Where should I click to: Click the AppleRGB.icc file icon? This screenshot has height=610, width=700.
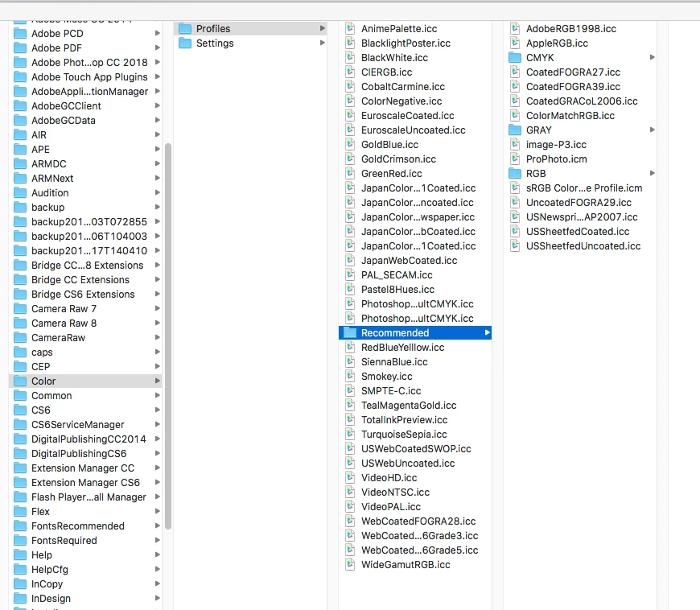pyautogui.click(x=515, y=43)
